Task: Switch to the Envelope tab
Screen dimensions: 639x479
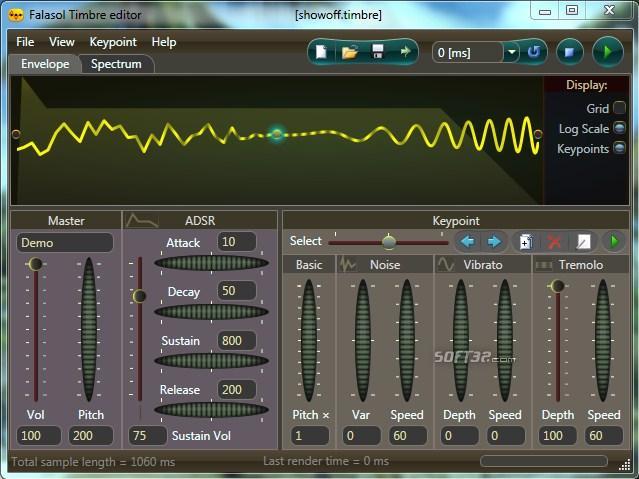Action: [x=45, y=64]
